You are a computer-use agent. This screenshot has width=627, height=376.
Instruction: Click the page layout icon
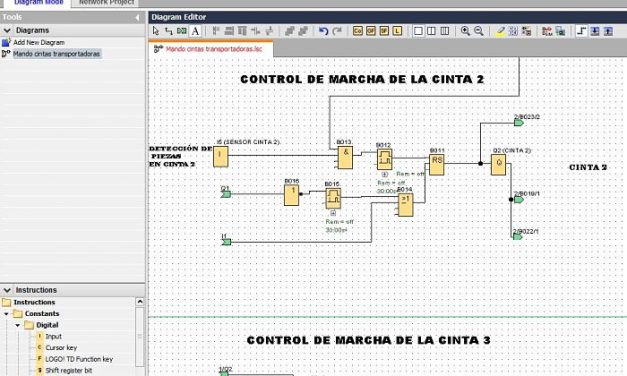pyautogui.click(x=513, y=31)
